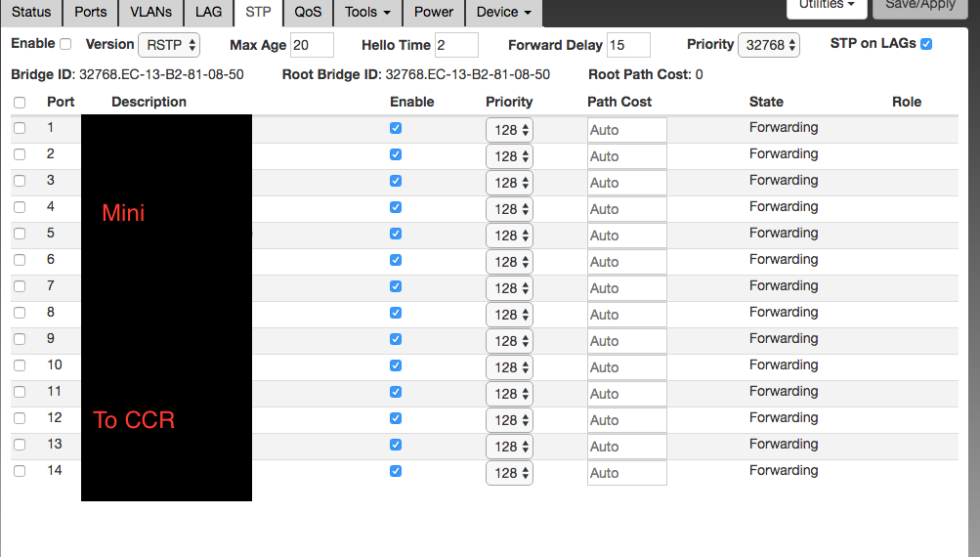Expand the Device dropdown menu
Screen dimensions: 980x557
[x=503, y=12]
